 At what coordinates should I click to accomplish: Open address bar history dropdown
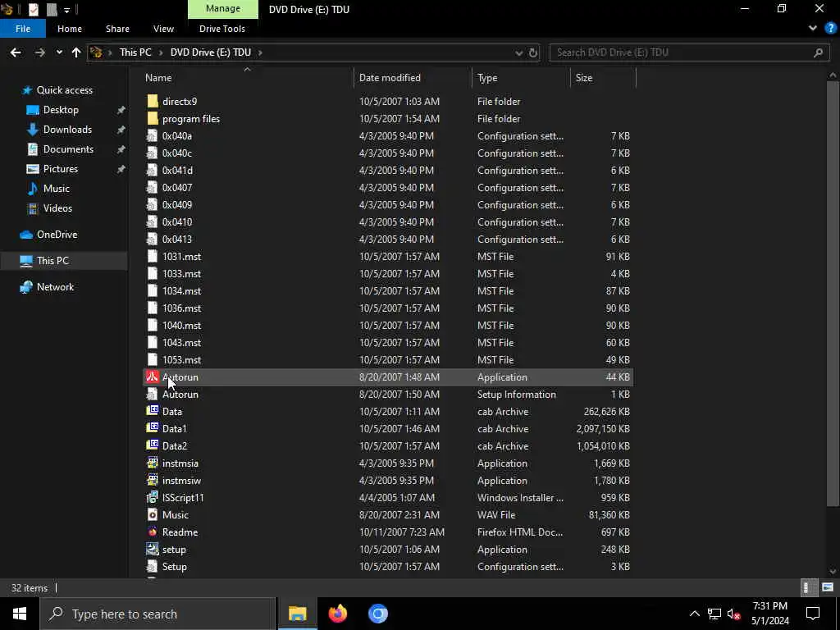(518, 52)
